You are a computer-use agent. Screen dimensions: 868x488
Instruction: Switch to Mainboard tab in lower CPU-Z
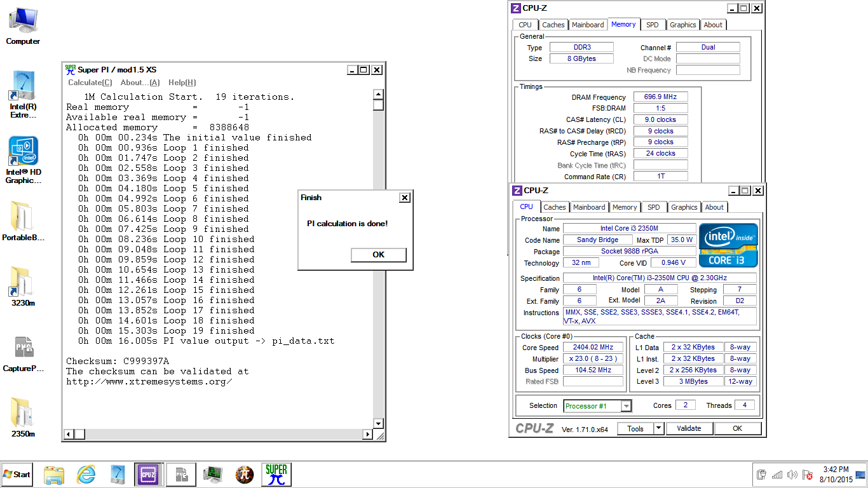click(x=589, y=207)
